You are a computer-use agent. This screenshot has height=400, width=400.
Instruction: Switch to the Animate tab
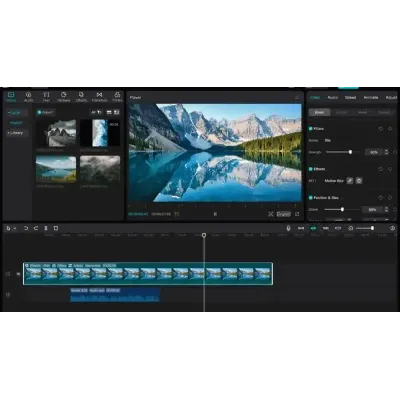pyautogui.click(x=371, y=98)
